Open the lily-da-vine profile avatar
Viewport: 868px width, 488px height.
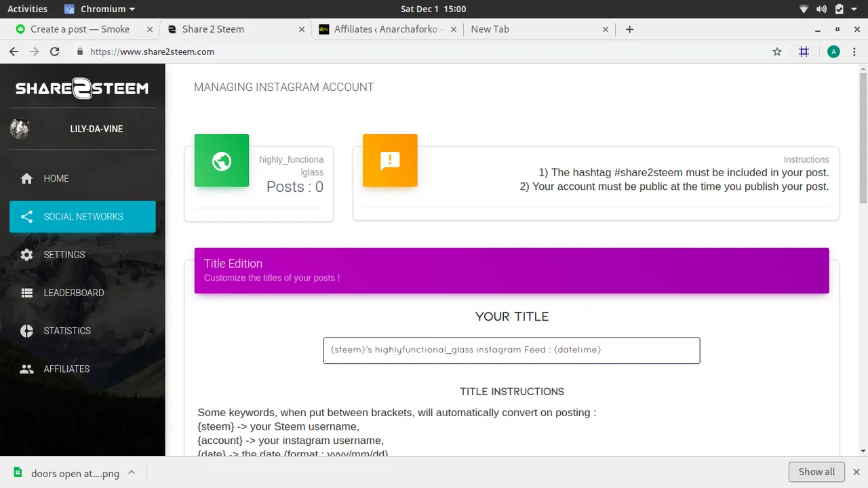point(20,129)
